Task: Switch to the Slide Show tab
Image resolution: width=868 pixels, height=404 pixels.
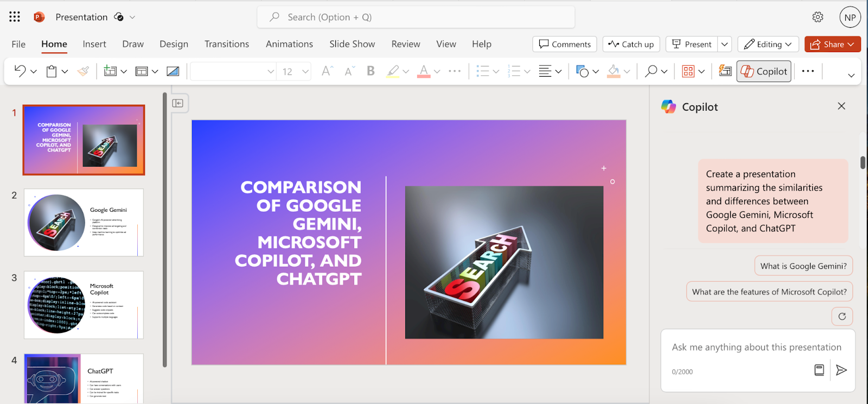Action: click(352, 44)
